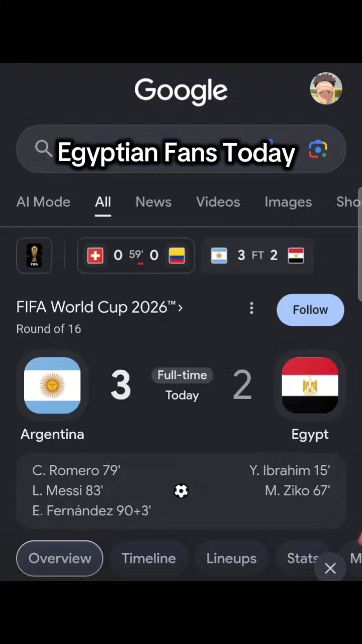The image size is (362, 644).
Task: Follow the FIFA World Cup 2026
Action: pos(310,310)
